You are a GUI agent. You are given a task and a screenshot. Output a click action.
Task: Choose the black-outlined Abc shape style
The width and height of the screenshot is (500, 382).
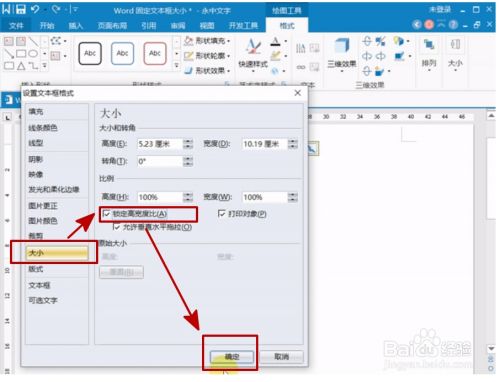point(90,53)
